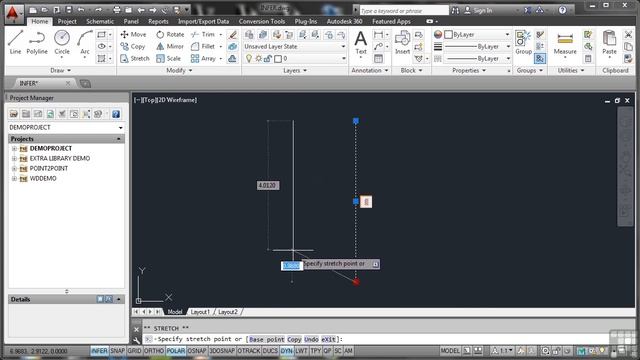
Task: Toggle SNAP mode in status bar
Action: 118,351
